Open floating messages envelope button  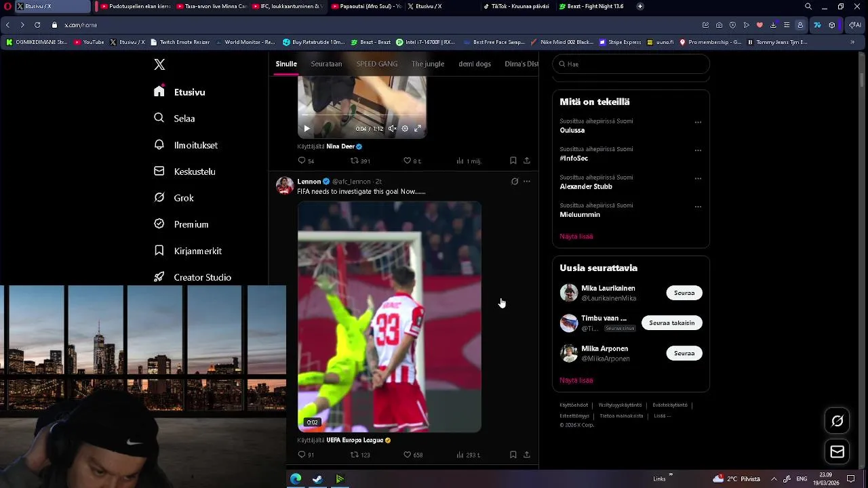[837, 452]
